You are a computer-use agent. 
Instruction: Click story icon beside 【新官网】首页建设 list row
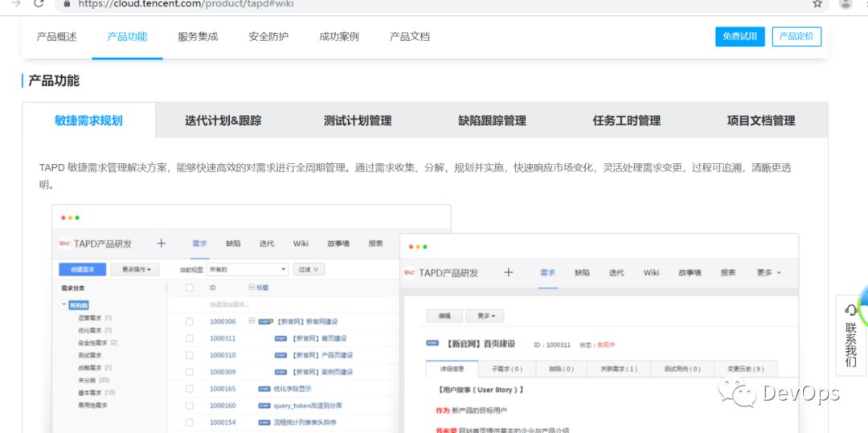click(x=280, y=338)
